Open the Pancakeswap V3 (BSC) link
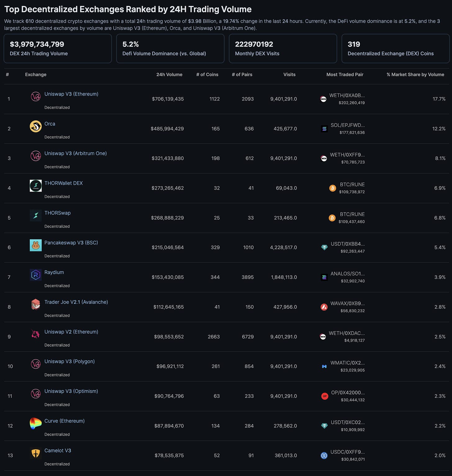452x476 pixels. point(71,243)
